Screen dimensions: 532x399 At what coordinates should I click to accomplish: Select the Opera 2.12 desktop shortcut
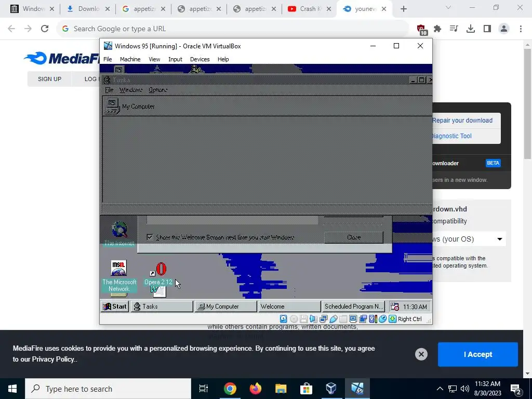pos(158,273)
